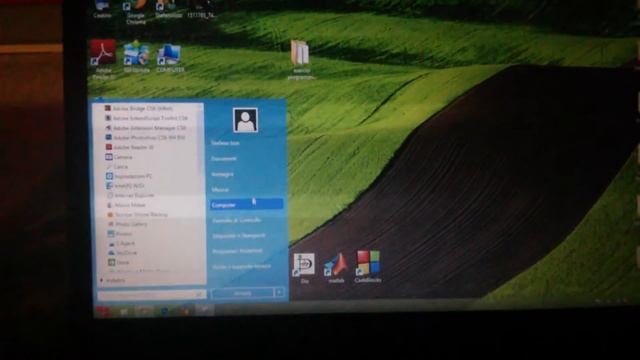Click the Arresta shutdown button
The height and width of the screenshot is (360, 640).
click(242, 293)
